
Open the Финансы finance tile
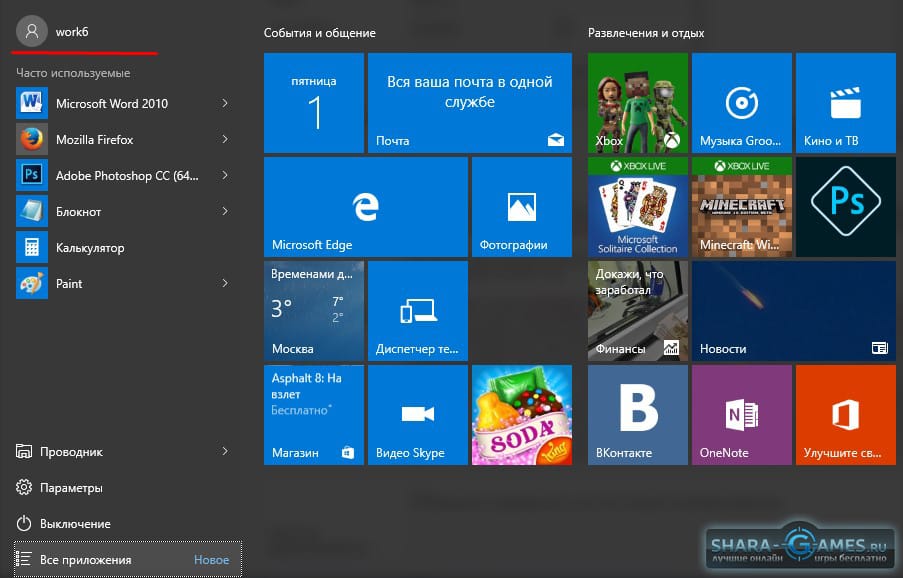[638, 311]
